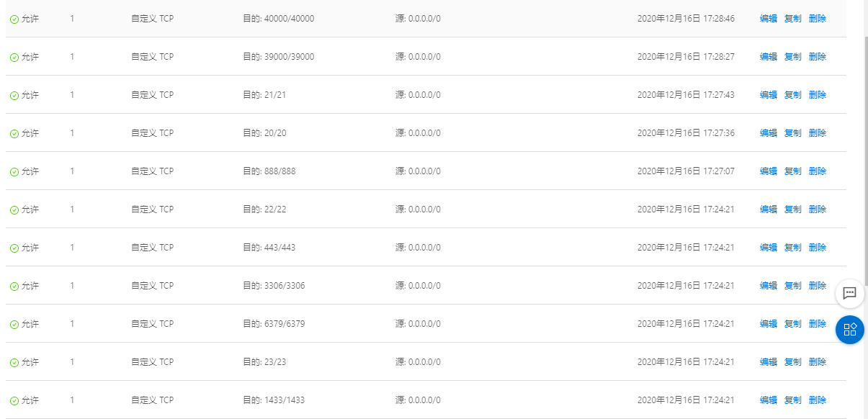Delete the 3306/3306 port rule
The image size is (868, 419).
[818, 286]
